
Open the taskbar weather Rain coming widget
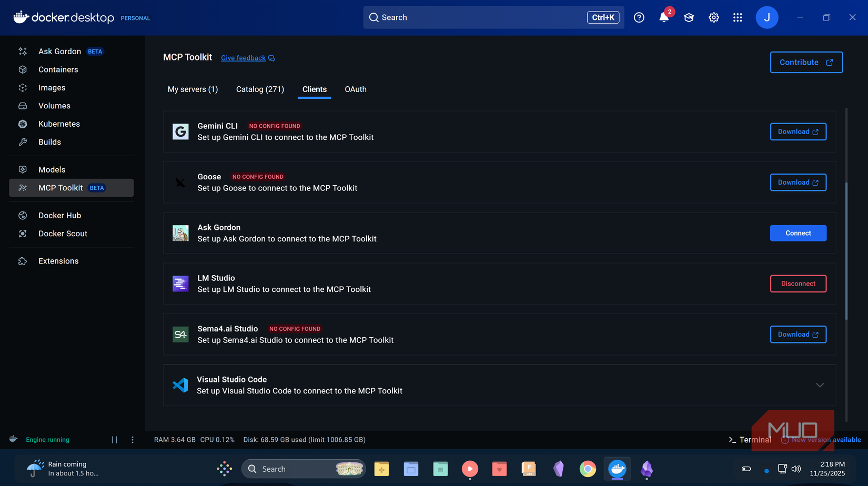[x=63, y=469]
